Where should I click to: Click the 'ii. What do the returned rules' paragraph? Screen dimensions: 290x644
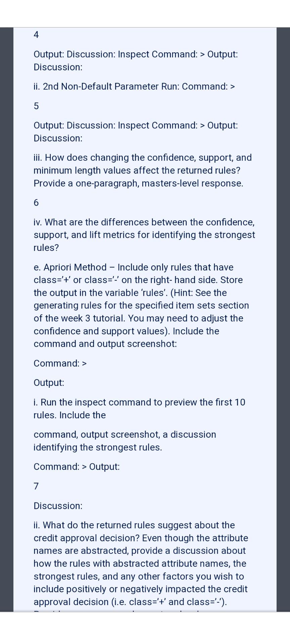[141, 563]
